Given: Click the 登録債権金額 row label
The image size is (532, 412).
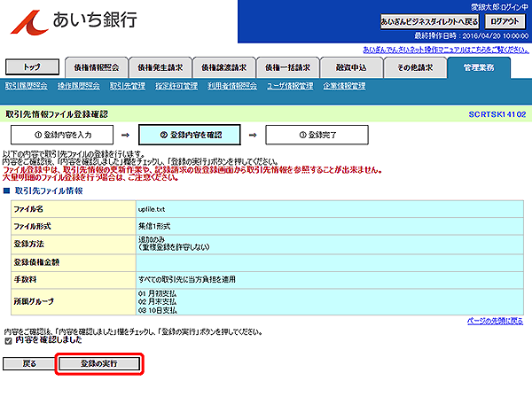Looking at the screenshot, I should 36,262.
